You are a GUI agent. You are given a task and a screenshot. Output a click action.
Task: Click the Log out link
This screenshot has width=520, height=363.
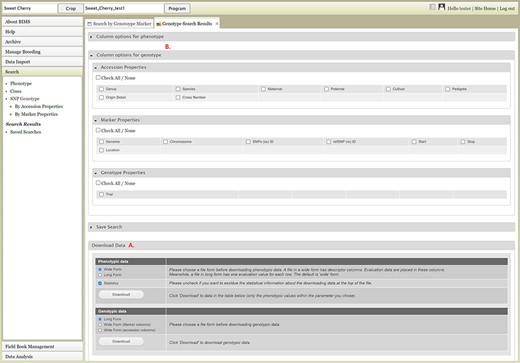tap(507, 8)
